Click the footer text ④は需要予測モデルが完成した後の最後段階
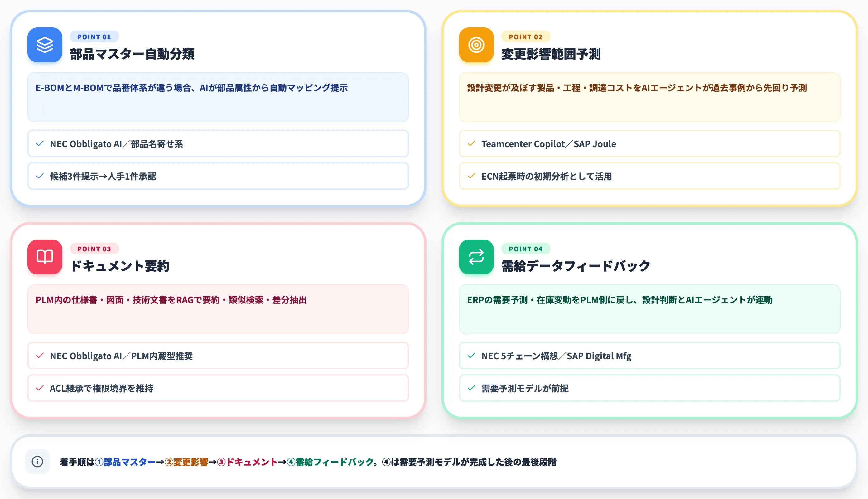 tap(469, 462)
